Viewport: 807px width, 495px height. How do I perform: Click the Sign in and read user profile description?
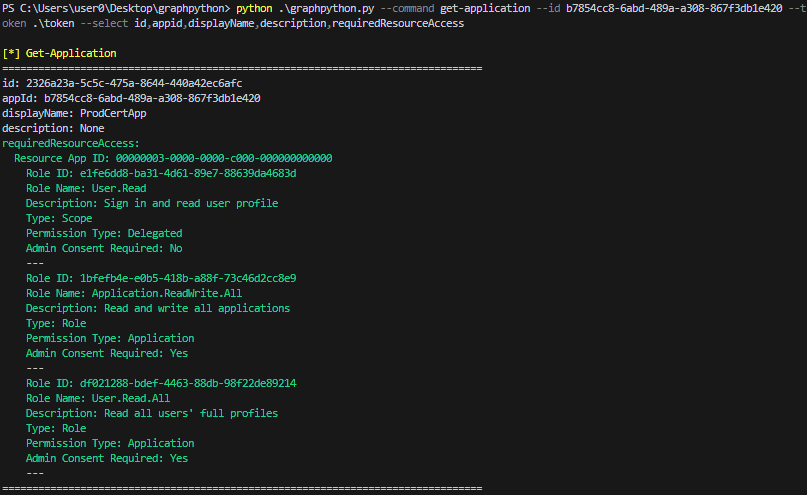tap(191, 203)
